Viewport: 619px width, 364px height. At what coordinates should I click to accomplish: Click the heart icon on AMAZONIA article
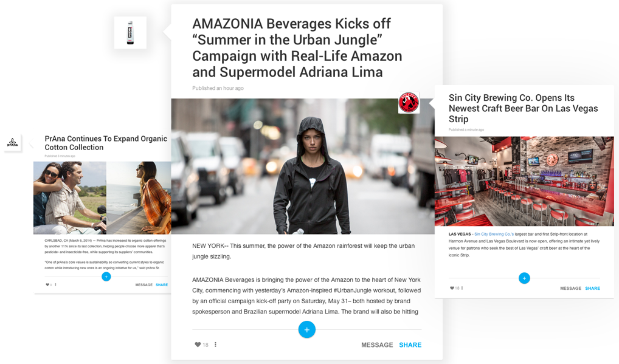pos(198,345)
